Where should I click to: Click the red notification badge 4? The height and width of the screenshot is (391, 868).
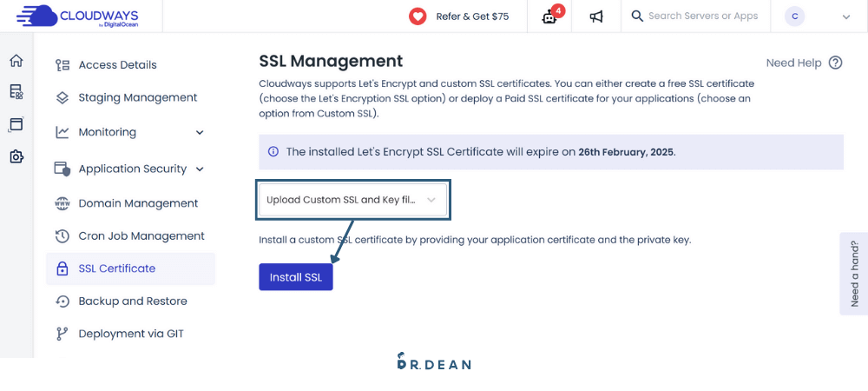[x=558, y=10]
